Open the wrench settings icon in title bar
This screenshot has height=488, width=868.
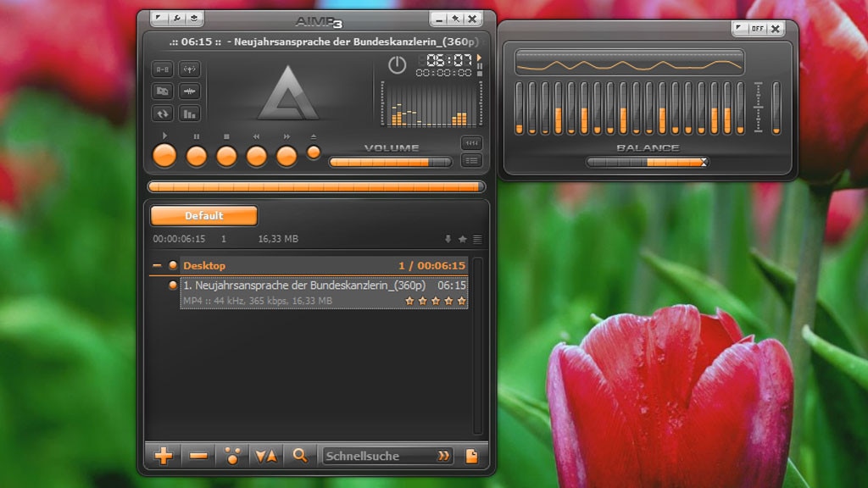point(177,18)
